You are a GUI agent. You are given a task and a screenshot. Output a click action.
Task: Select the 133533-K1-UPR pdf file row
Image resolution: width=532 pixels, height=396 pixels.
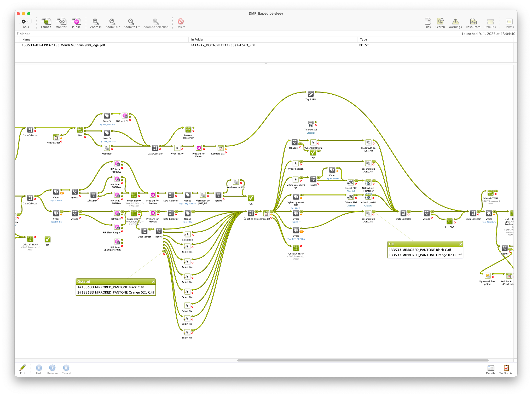[x=63, y=45]
